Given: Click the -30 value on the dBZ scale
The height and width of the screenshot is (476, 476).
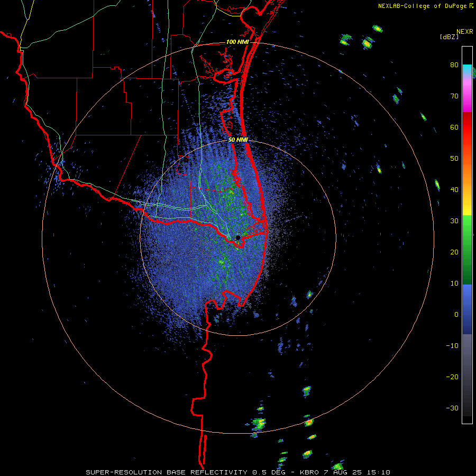Looking at the screenshot, I should pyautogui.click(x=452, y=408).
